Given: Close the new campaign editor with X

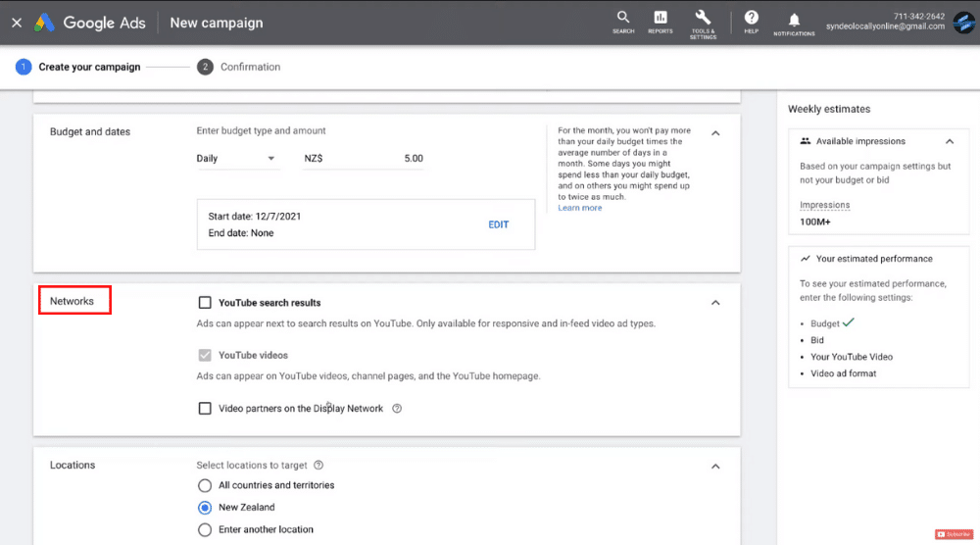Looking at the screenshot, I should click(x=17, y=24).
